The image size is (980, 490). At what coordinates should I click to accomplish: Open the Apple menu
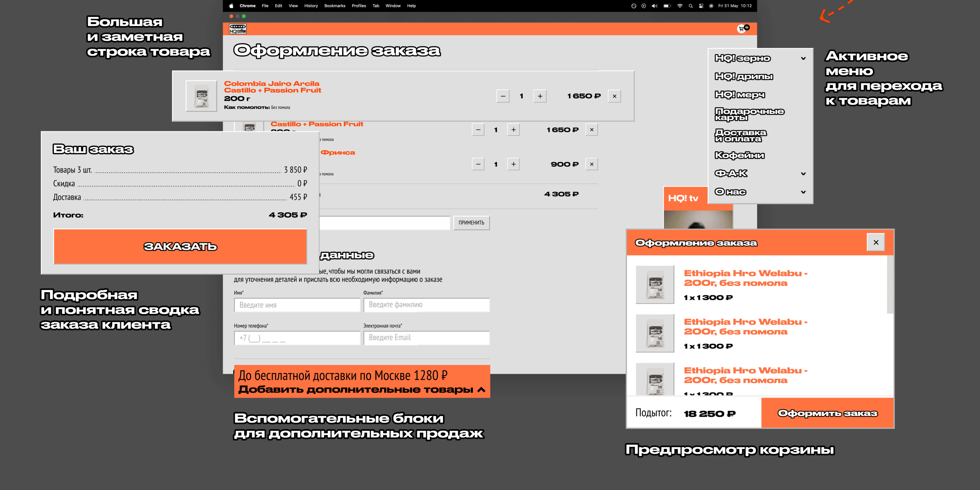coord(231,6)
